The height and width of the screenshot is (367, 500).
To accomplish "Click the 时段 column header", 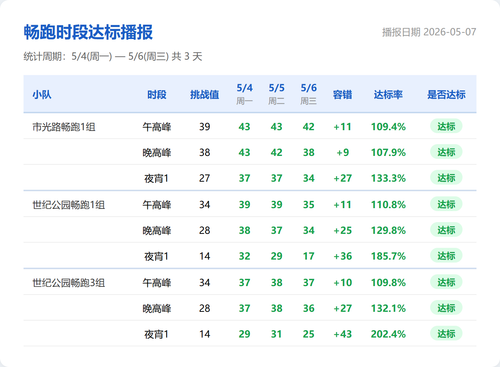I will tap(157, 95).
